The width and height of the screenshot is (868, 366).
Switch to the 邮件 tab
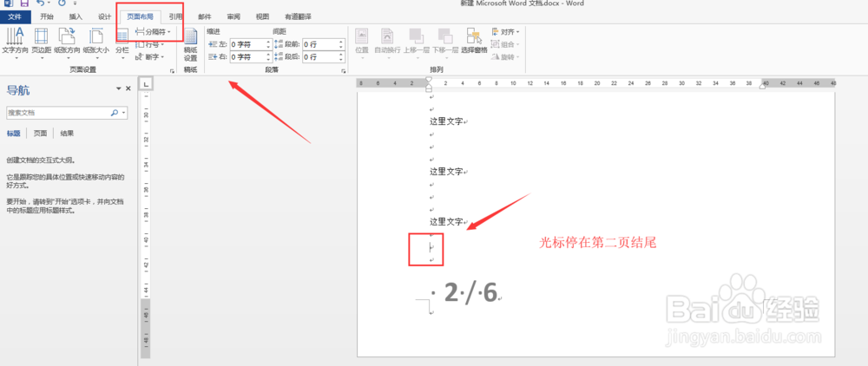(205, 16)
